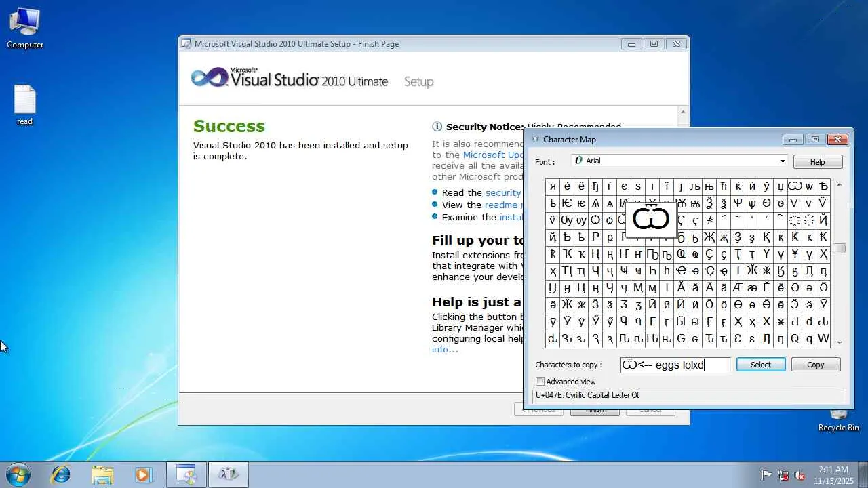Viewport: 868px width, 488px height.
Task: Select the 'read' text file on desktop
Action: click(24, 106)
